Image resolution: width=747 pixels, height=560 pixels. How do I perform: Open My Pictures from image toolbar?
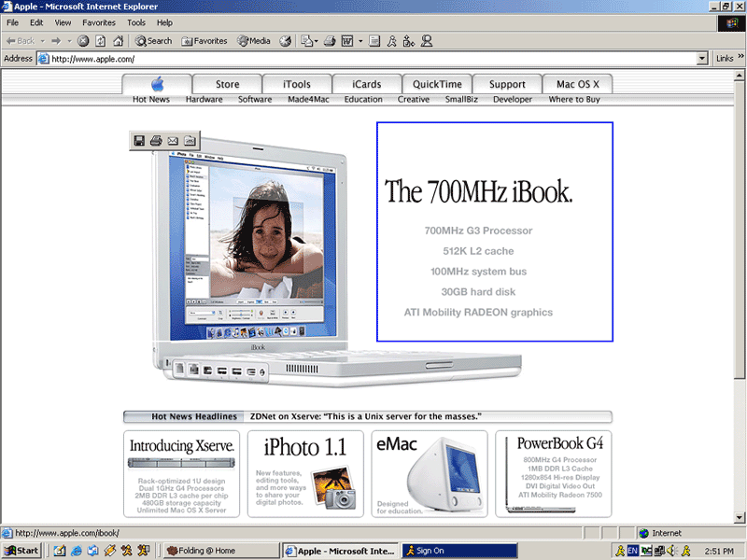click(x=190, y=141)
